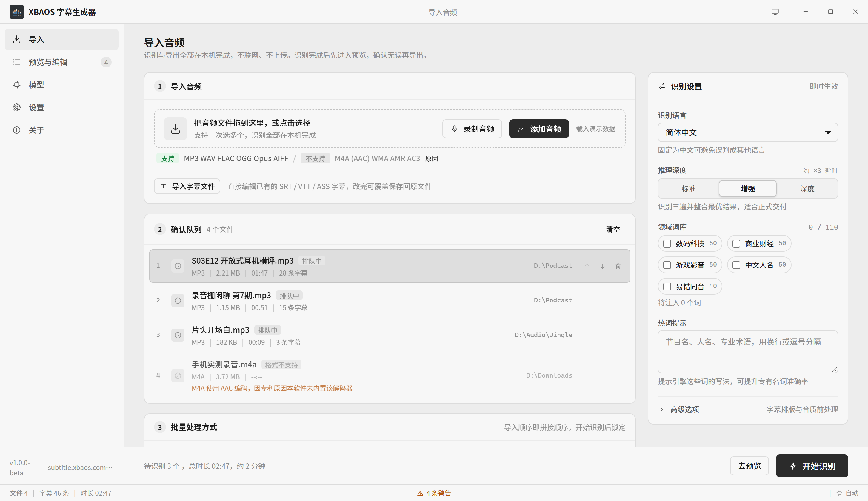Click the 去预览 button

(x=749, y=466)
